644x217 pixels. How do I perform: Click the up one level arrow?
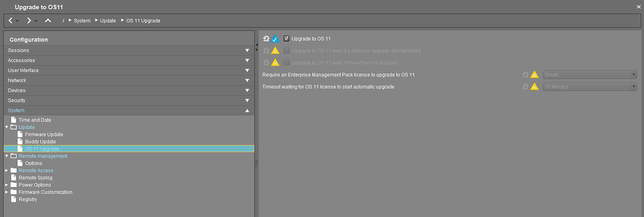click(48, 21)
